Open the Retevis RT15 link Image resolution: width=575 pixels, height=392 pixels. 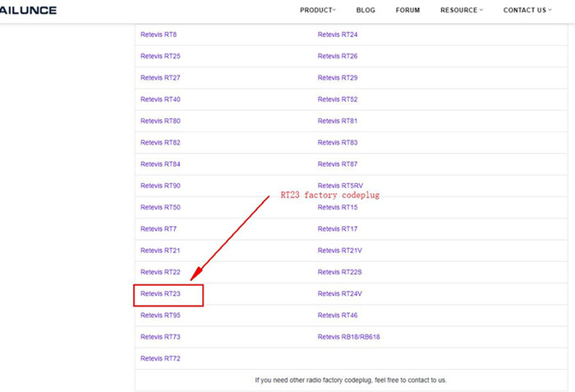tap(338, 207)
